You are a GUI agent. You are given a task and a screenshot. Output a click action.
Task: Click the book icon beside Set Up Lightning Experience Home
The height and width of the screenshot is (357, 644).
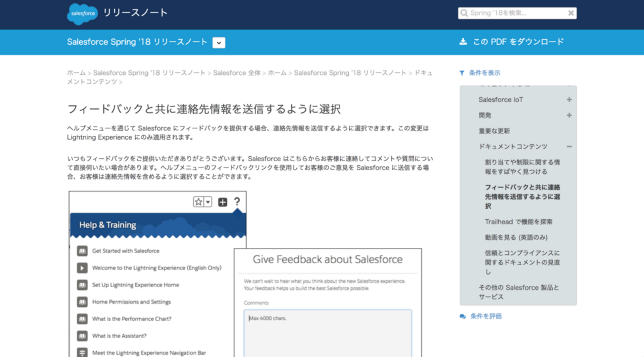click(x=82, y=285)
